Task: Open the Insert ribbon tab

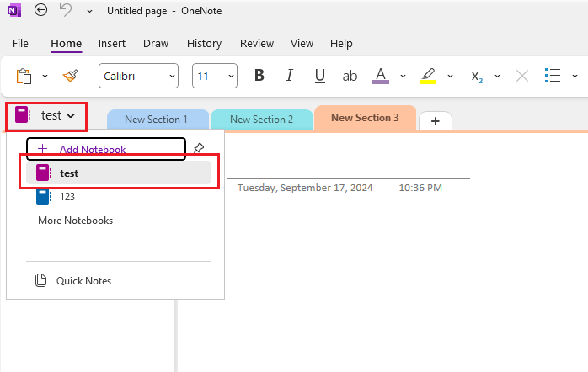Action: point(112,44)
